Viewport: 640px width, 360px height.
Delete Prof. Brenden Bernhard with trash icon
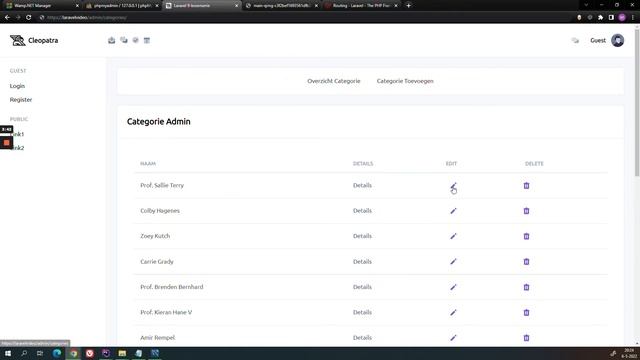526,287
